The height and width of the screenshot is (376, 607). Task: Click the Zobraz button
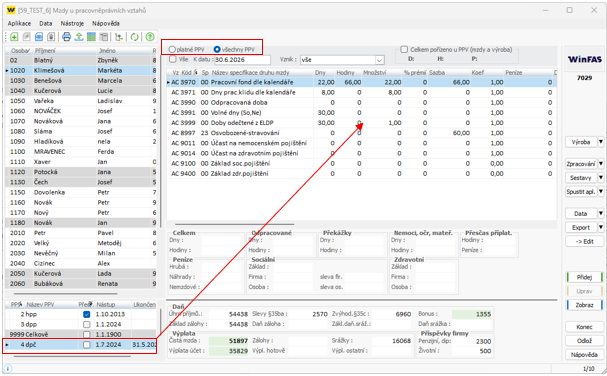click(585, 305)
